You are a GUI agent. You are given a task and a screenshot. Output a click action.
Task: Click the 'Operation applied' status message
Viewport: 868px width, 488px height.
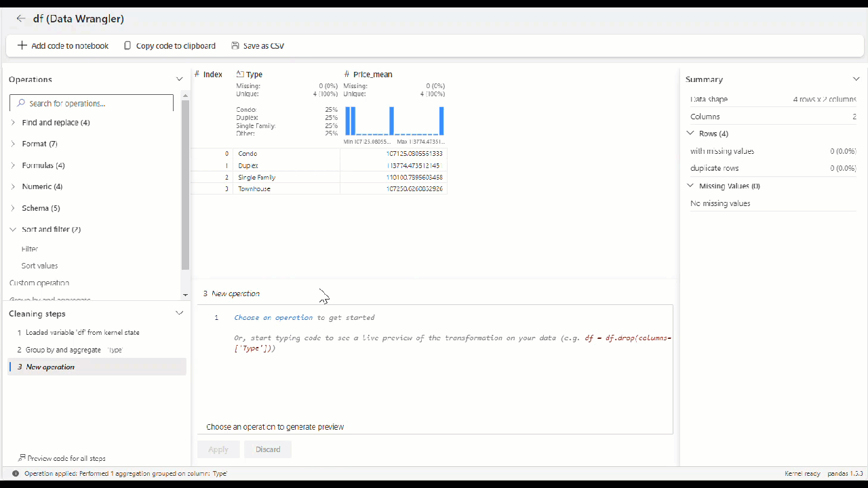click(x=125, y=474)
